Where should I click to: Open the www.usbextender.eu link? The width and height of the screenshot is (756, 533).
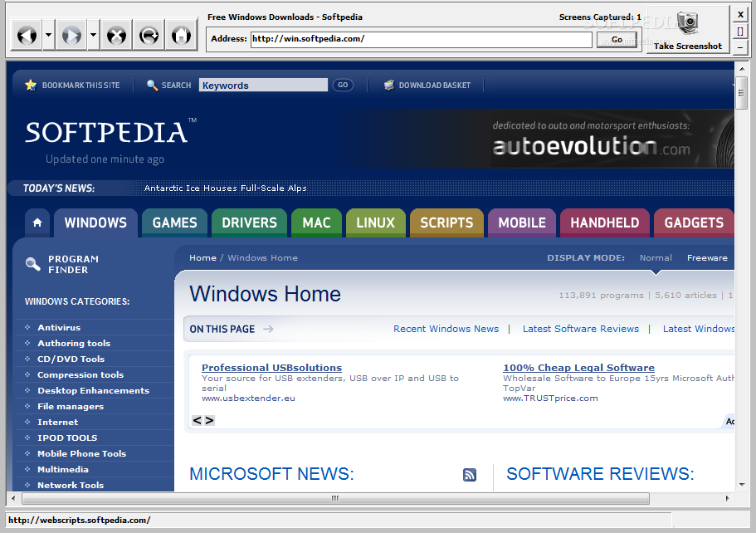[248, 399]
